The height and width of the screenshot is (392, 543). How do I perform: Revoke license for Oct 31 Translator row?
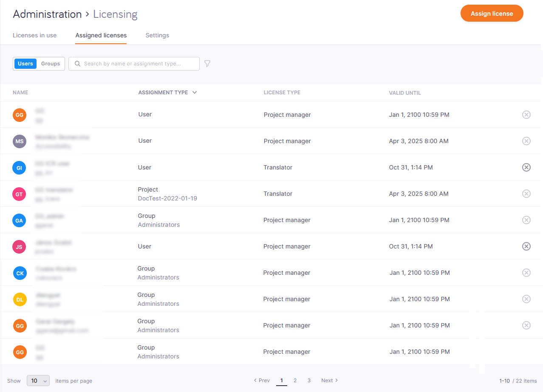526,167
